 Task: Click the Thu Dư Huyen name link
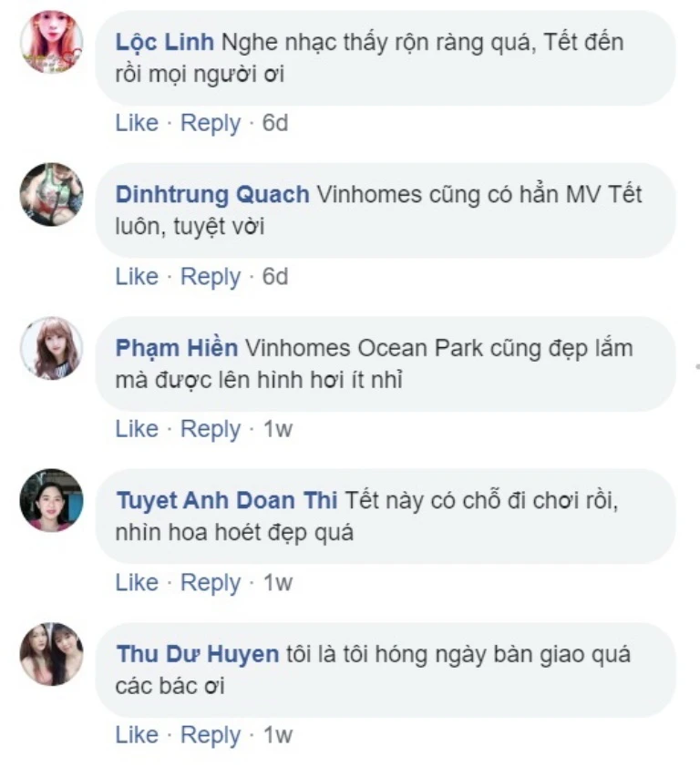(x=197, y=654)
